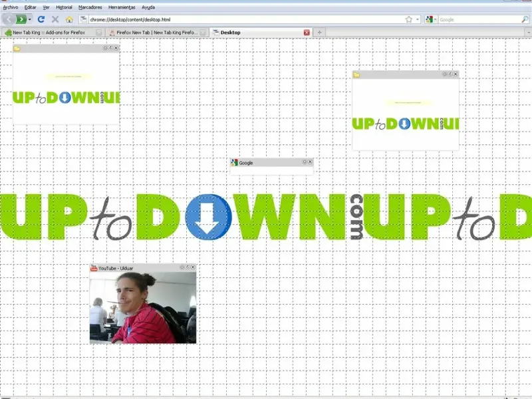The height and width of the screenshot is (399, 532).
Task: Go to the Home page
Action: [69, 19]
